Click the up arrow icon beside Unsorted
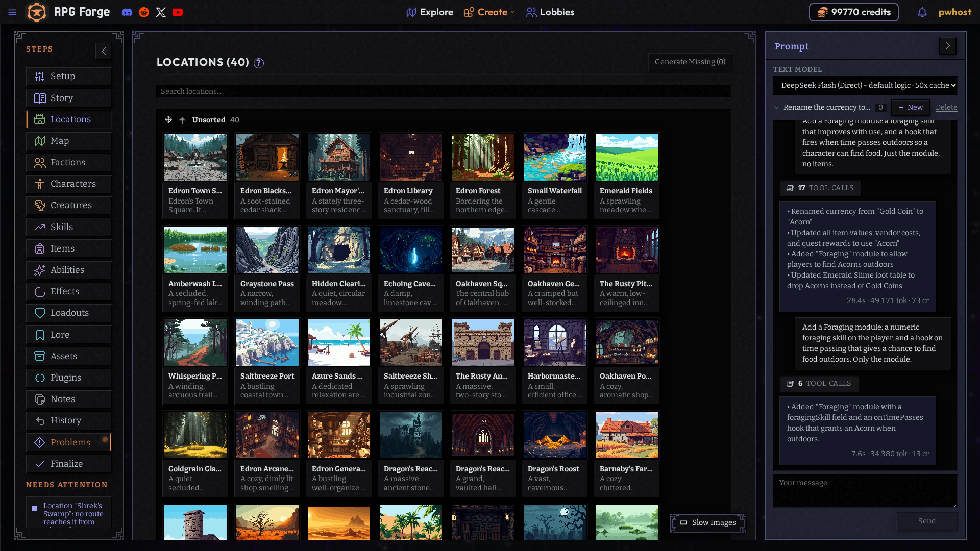The image size is (980, 551). pyautogui.click(x=182, y=120)
